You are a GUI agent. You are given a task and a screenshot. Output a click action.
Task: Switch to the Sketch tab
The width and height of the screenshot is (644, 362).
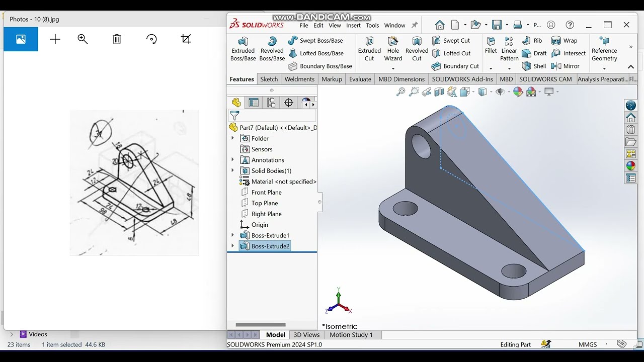point(269,79)
